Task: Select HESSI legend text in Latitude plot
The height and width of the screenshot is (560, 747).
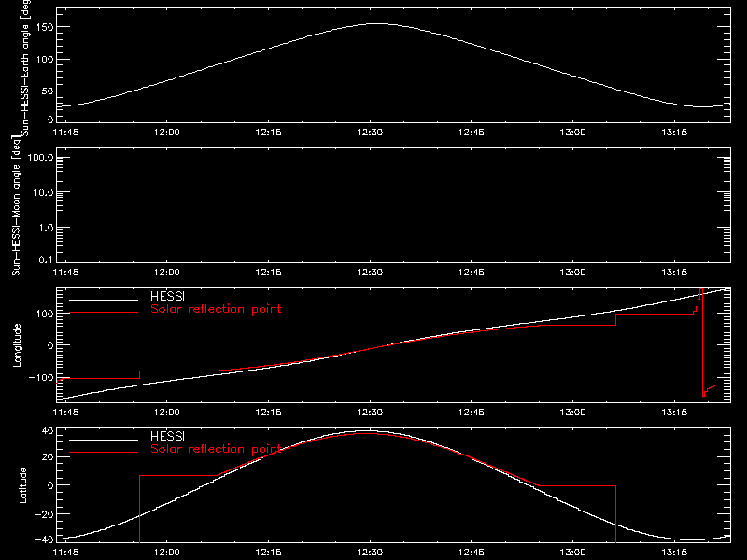Action: pos(167,436)
